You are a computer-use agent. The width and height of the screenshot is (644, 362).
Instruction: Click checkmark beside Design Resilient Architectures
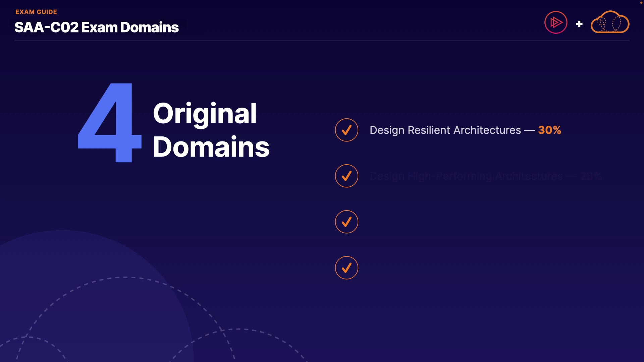click(x=346, y=130)
